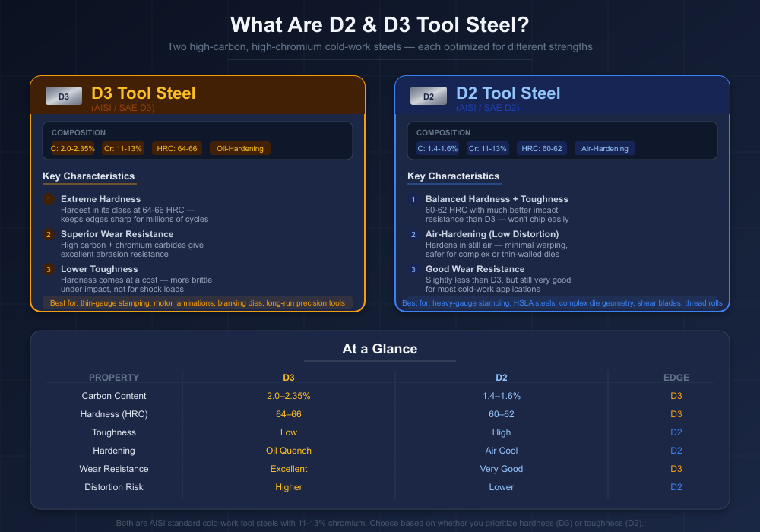Expand the D2 Key Characteristics section
The image size is (760, 532).
[454, 176]
